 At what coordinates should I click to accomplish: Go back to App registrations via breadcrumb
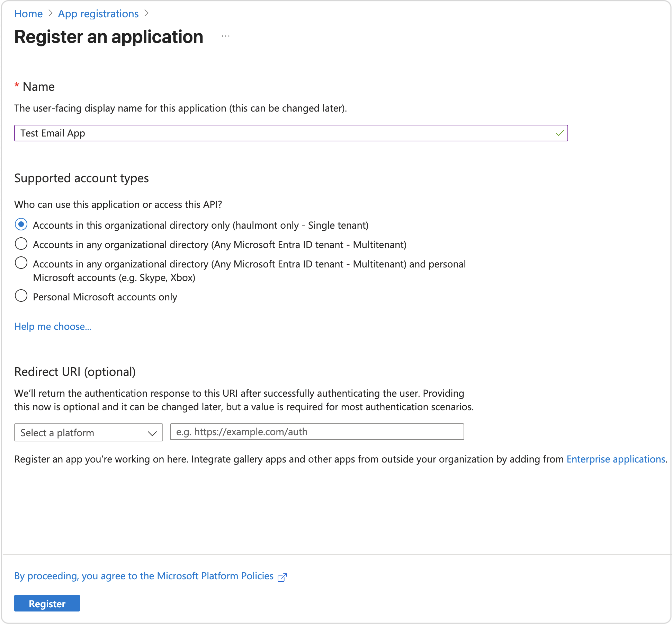98,13
